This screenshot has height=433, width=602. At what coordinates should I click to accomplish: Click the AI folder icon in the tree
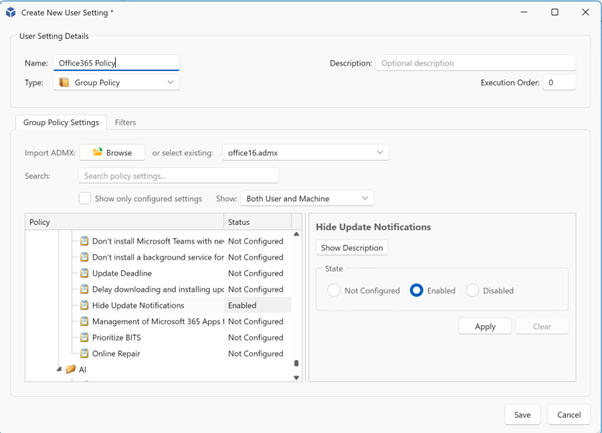71,370
